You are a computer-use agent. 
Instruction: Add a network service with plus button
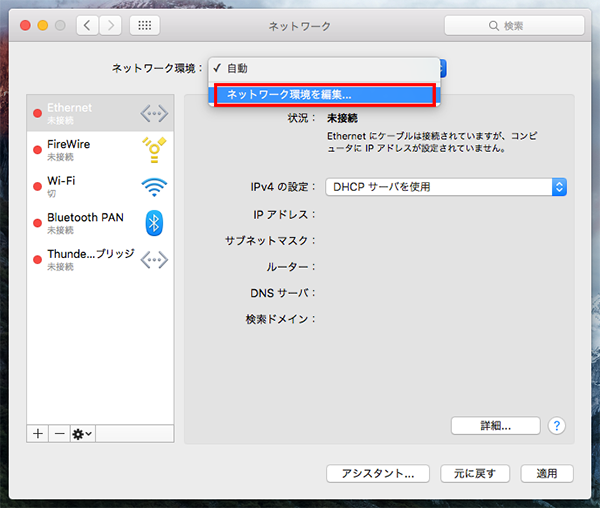tap(38, 434)
